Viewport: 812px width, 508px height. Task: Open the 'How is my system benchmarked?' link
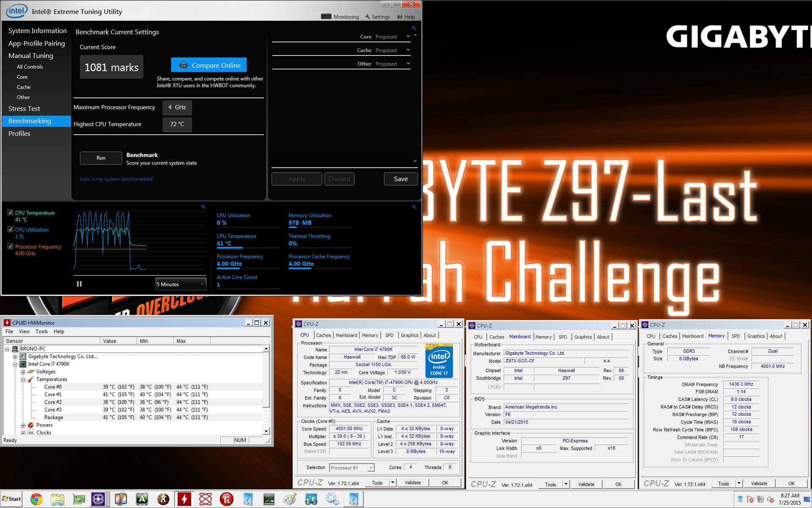(x=117, y=179)
